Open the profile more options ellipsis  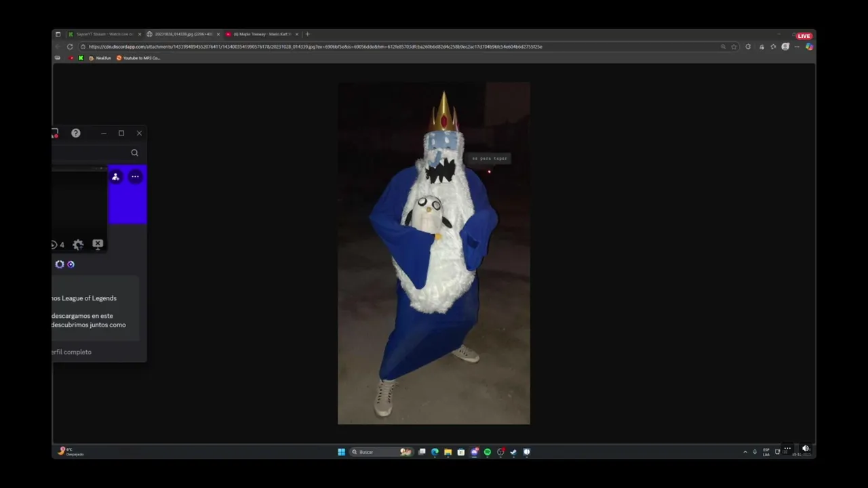(135, 177)
